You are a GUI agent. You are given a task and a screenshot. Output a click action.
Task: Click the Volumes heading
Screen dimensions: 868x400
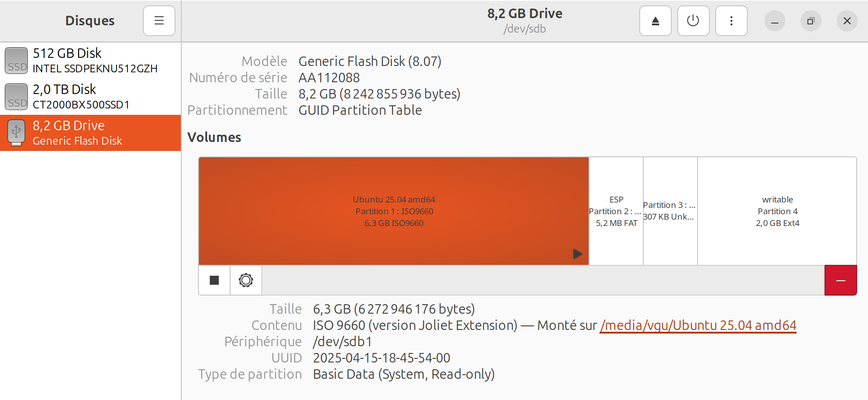coord(214,137)
